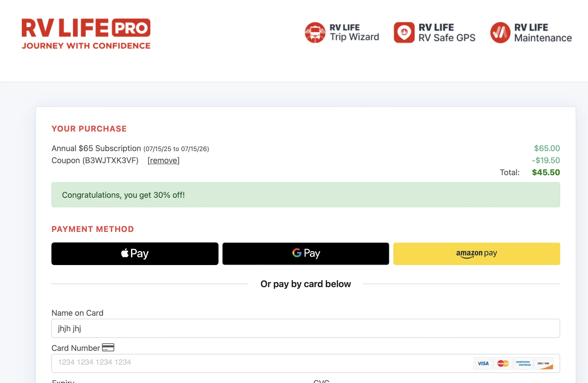Remove the applied coupon
588x383 pixels.
[164, 160]
